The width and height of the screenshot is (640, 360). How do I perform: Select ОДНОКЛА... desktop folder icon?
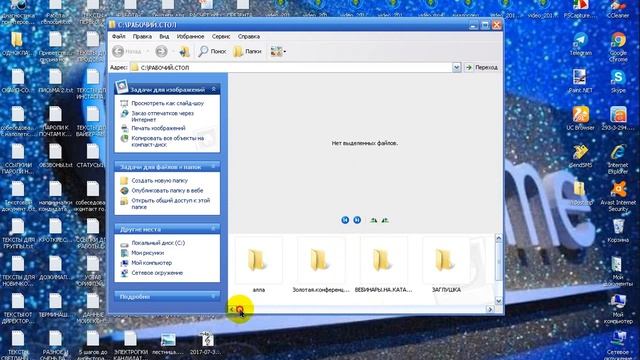click(x=17, y=44)
